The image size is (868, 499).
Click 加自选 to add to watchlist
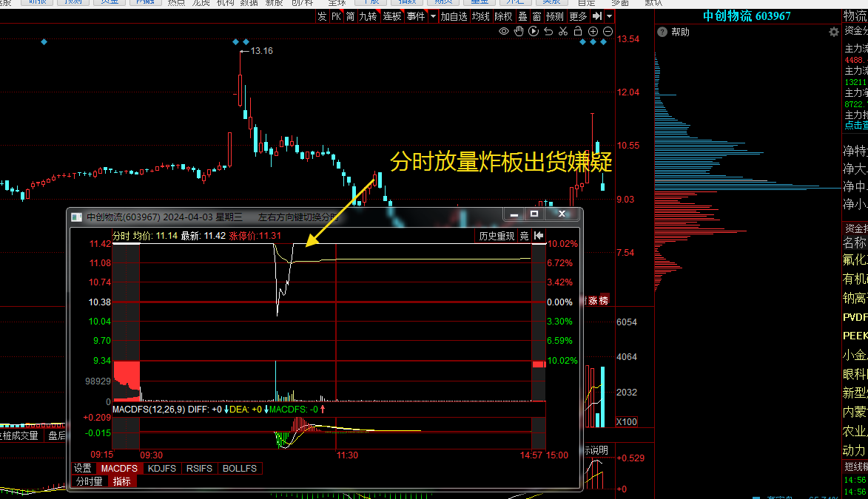pyautogui.click(x=454, y=16)
